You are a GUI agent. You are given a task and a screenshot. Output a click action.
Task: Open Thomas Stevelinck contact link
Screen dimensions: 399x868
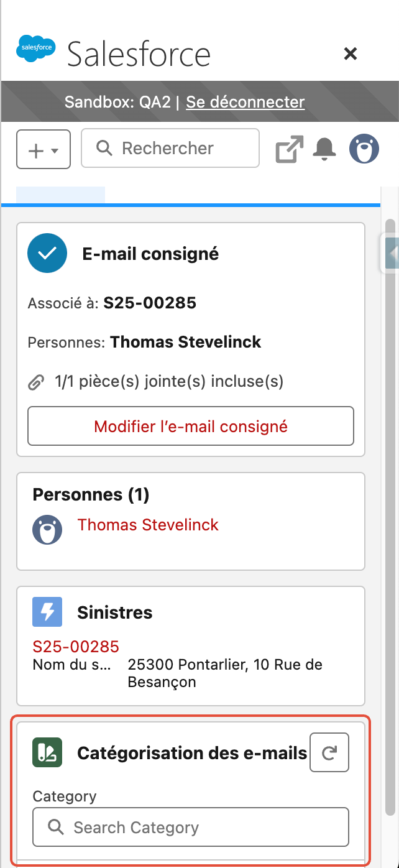click(x=148, y=525)
